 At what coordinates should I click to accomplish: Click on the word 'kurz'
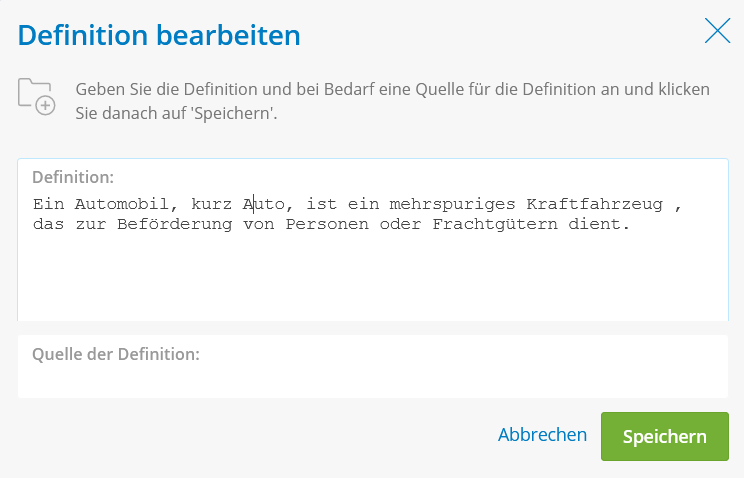tap(211, 204)
